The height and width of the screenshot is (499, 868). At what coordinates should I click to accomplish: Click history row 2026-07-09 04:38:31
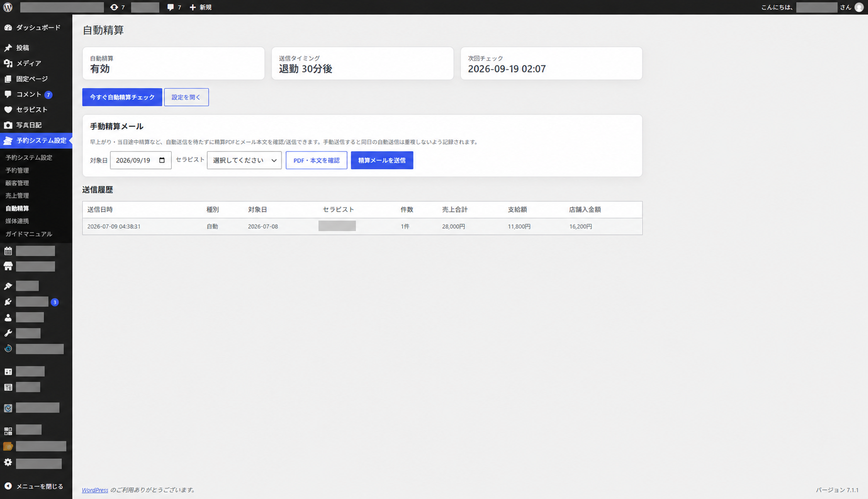pos(362,226)
